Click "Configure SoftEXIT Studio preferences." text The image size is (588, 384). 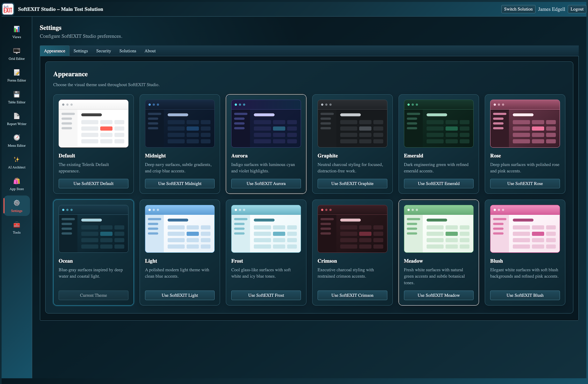81,36
